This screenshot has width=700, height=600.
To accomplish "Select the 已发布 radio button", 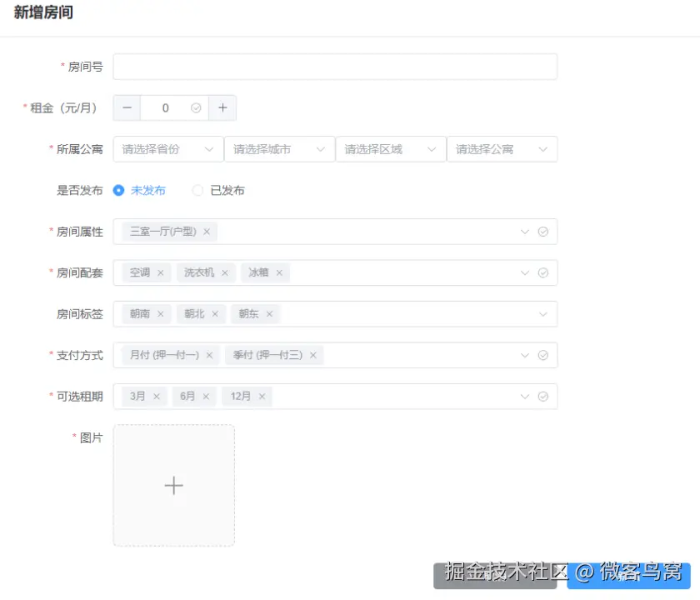I will [197, 190].
